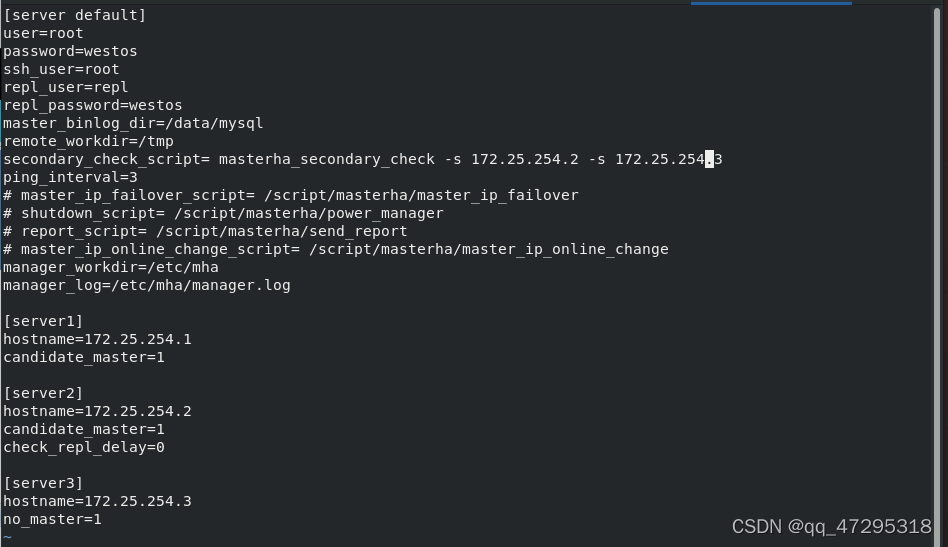Click the blue active tab indicator at top
The image size is (948, 547).
tap(771, 3)
